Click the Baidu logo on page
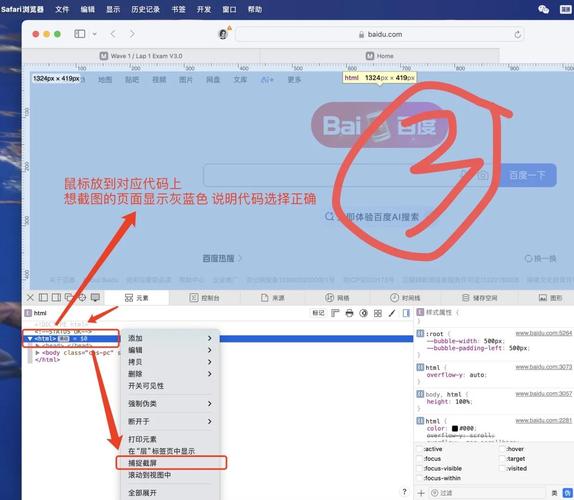Image resolution: width=574 pixels, height=500 pixels. tap(379, 125)
